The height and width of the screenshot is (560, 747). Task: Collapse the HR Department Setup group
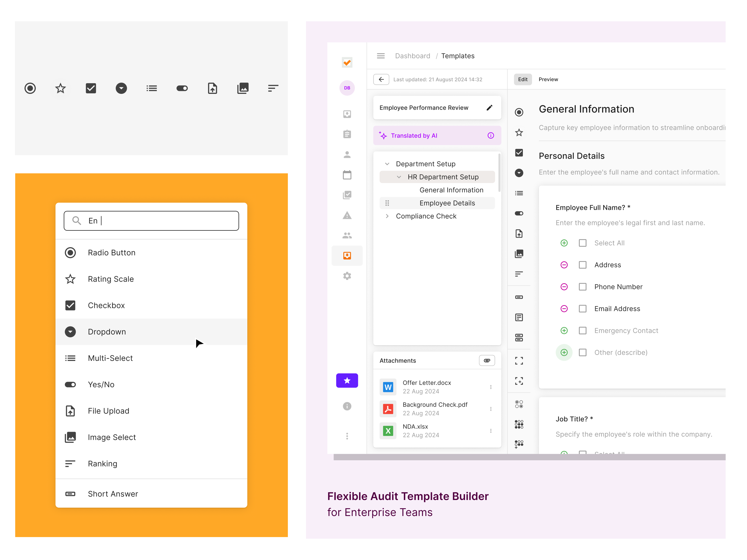tap(399, 177)
